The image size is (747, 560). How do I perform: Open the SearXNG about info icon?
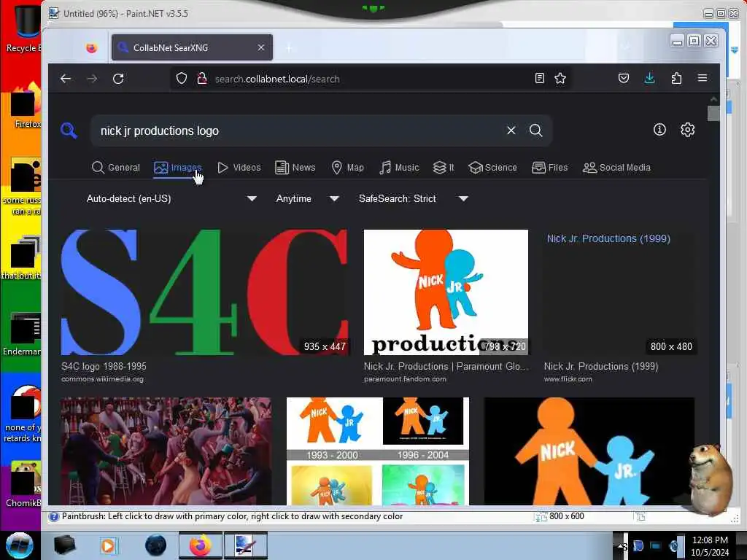[659, 130]
